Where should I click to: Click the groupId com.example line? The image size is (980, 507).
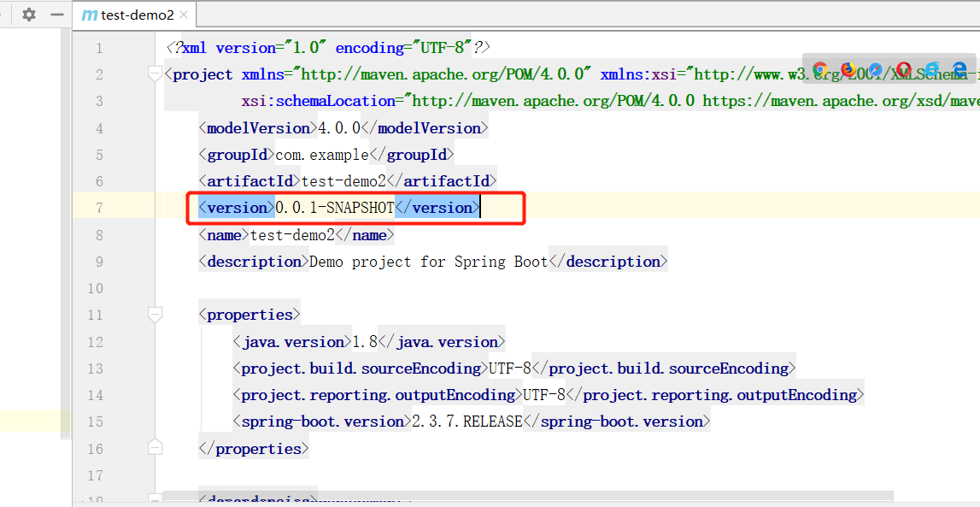coord(326,155)
